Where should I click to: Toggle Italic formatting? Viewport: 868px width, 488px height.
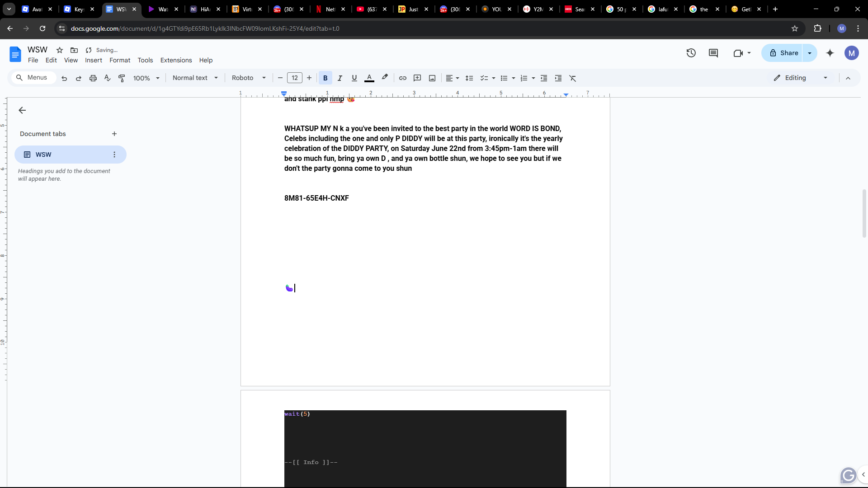coord(340,78)
